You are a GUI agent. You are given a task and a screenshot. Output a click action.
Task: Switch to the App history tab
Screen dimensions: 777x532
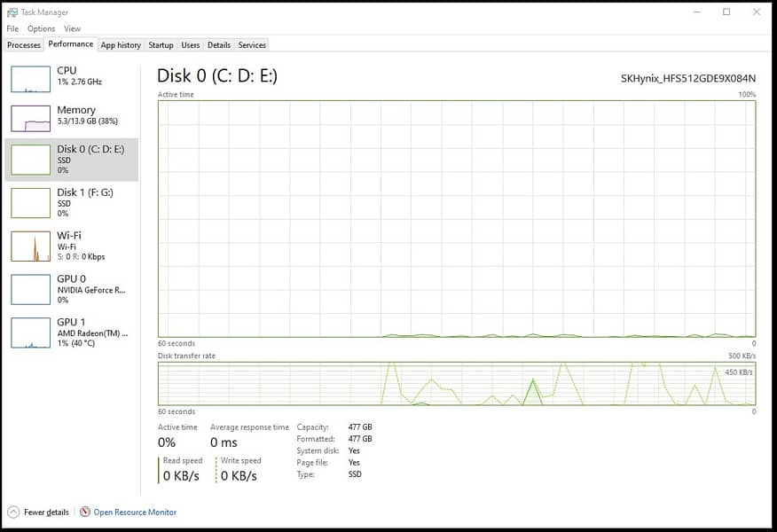click(x=121, y=45)
